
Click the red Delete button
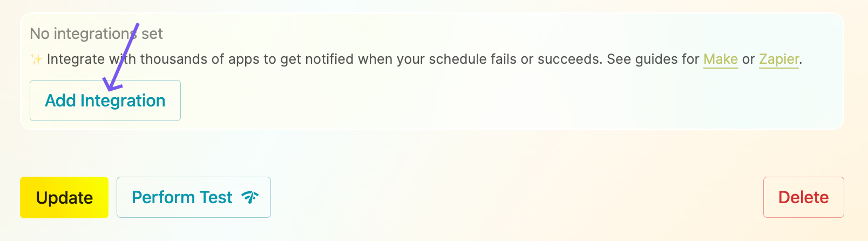804,197
